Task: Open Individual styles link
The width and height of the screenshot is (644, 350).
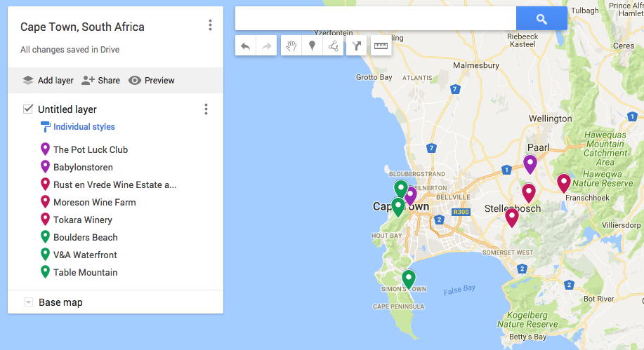Action: coord(84,127)
